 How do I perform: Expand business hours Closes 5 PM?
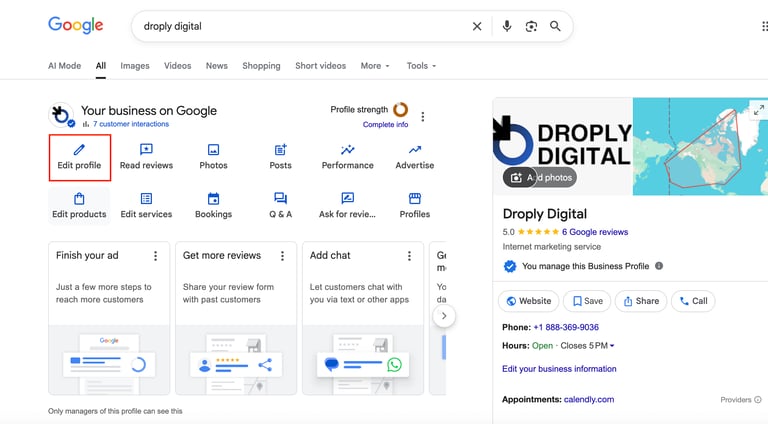587,346
